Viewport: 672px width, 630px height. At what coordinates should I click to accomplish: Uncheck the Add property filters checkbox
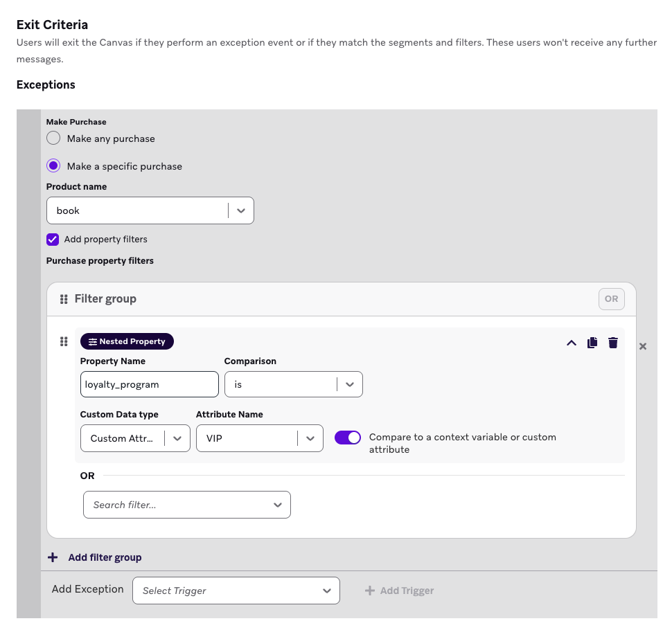53,240
